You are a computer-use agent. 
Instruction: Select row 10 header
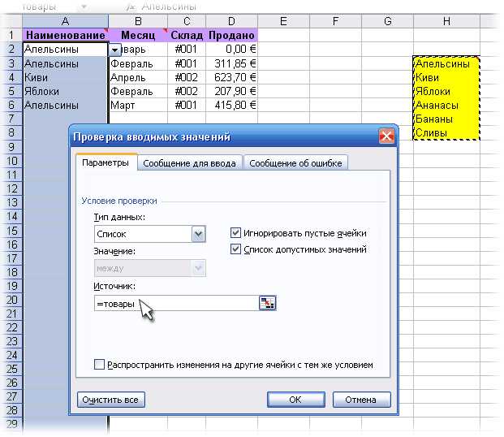[11, 161]
